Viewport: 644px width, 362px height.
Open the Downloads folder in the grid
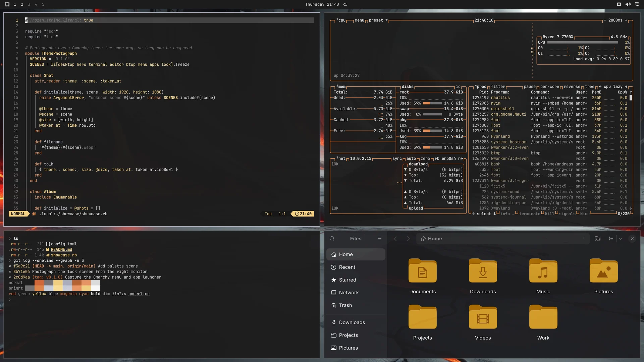click(x=483, y=271)
